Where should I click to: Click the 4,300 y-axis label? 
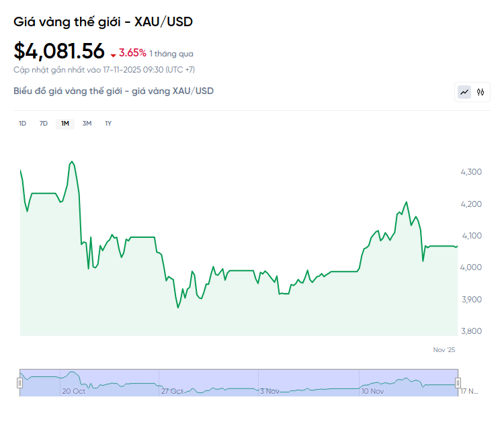[x=470, y=172]
